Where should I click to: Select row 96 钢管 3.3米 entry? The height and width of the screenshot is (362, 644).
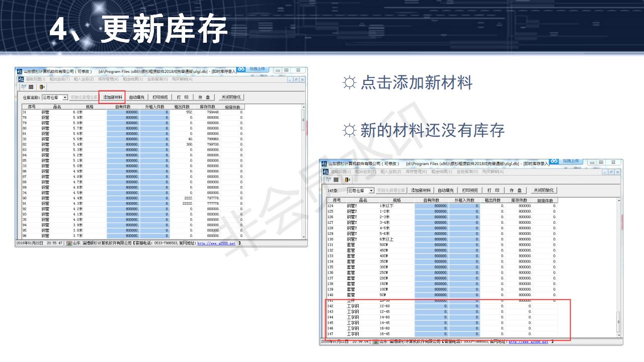tap(60, 235)
